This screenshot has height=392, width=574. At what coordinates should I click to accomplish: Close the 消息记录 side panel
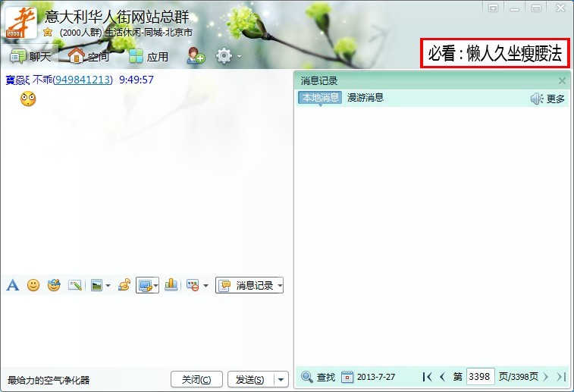click(562, 80)
